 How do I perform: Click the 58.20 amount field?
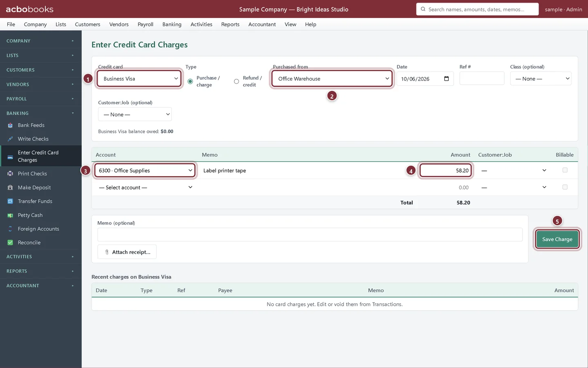(445, 171)
